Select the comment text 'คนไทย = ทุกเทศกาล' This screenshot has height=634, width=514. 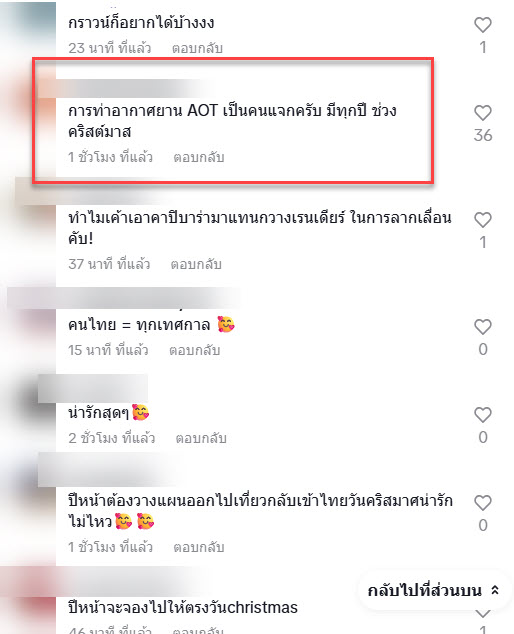coord(139,325)
